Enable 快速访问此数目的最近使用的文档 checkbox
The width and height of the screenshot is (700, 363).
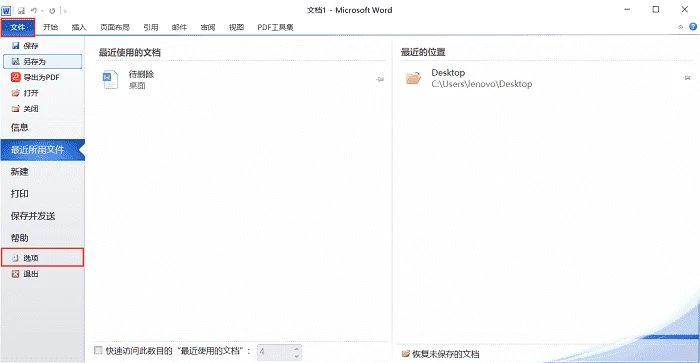[x=98, y=350]
